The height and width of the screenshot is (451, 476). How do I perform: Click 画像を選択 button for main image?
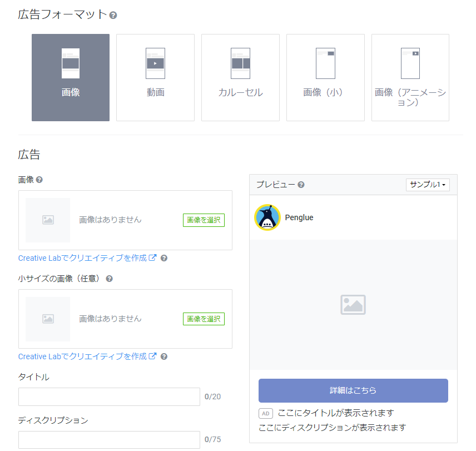point(204,220)
